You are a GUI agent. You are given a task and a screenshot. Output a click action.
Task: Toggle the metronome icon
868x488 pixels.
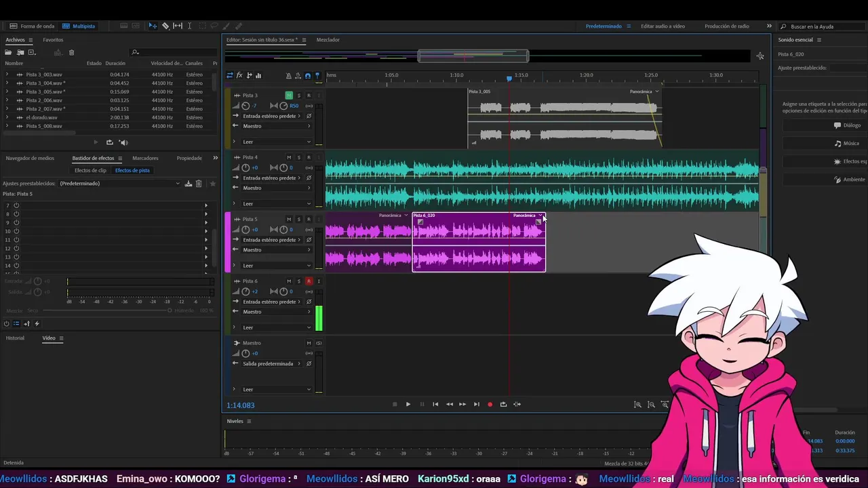coord(289,76)
